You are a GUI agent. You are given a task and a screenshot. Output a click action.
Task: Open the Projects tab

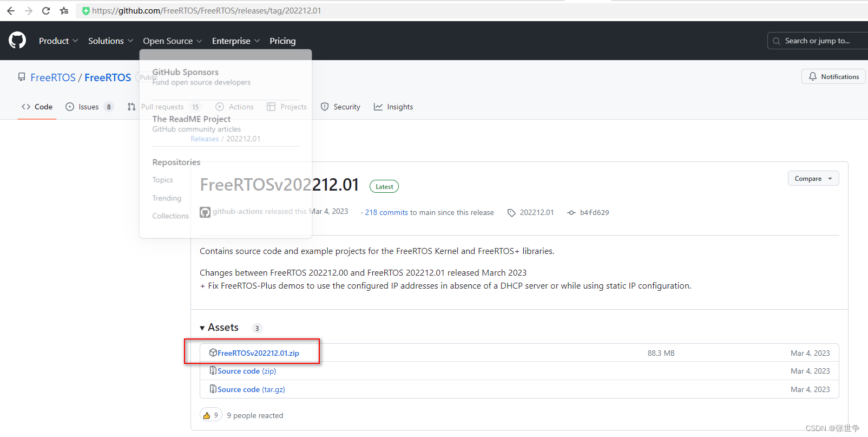(x=287, y=107)
